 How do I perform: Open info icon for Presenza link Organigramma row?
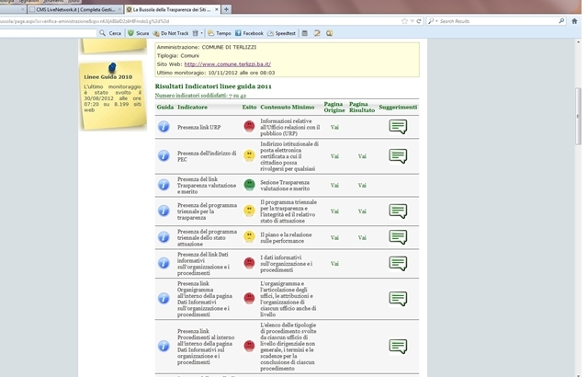tap(164, 298)
